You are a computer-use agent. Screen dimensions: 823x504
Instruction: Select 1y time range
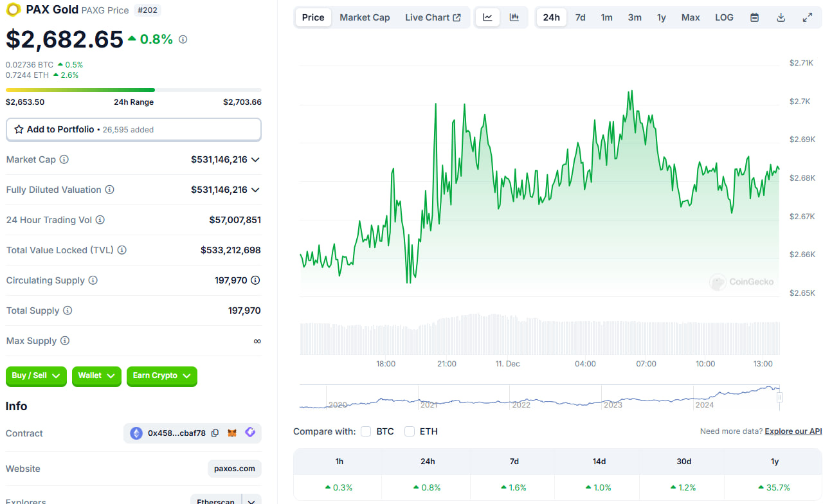tap(661, 17)
